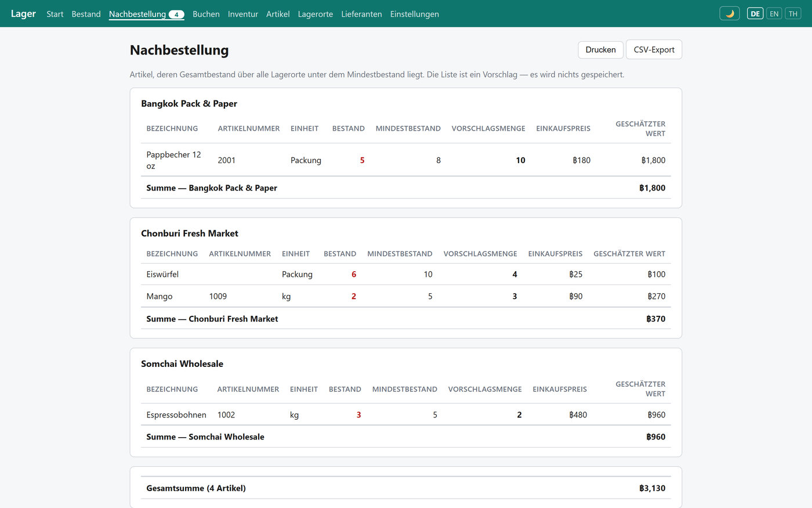Click the Espressobohnen item row
812x508 pixels.
[406, 415]
